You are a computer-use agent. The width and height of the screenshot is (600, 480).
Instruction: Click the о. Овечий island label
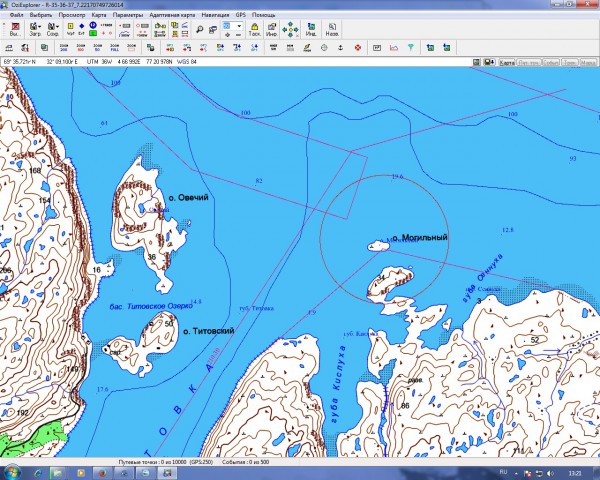click(x=189, y=198)
